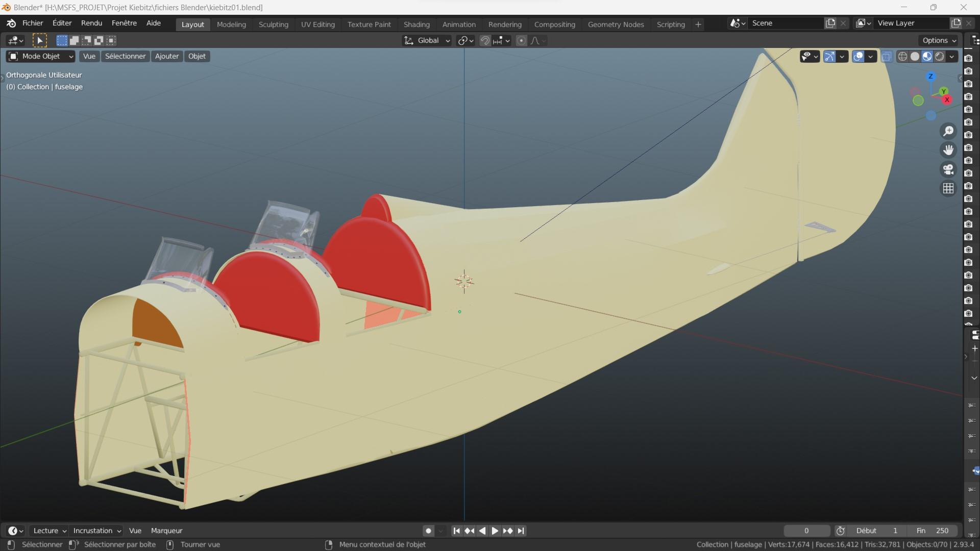Click the Z axis on navigation gizmo

(930, 76)
